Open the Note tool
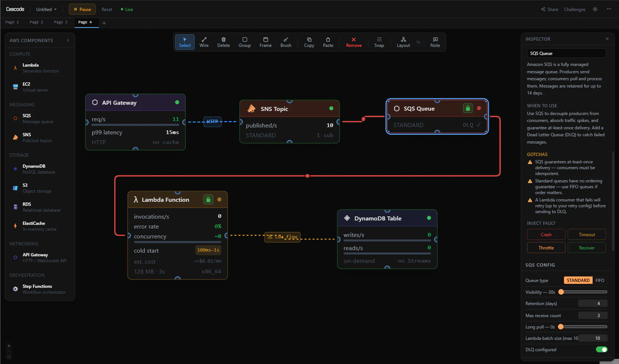This screenshot has width=619, height=364. (x=435, y=42)
